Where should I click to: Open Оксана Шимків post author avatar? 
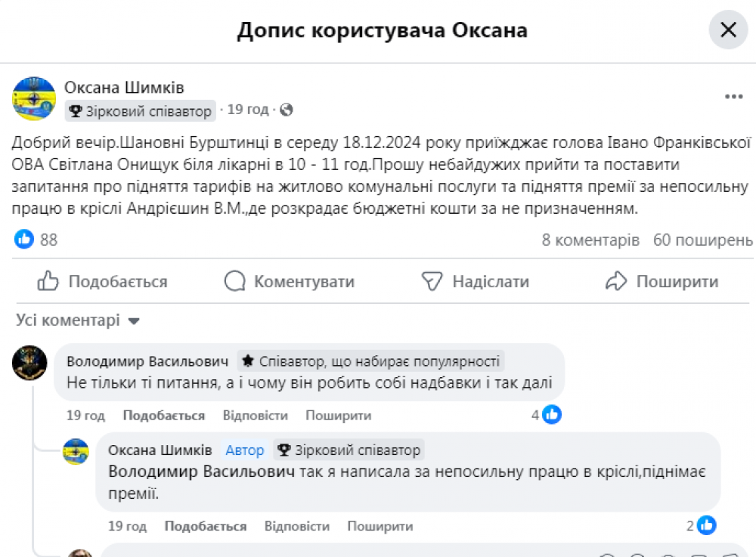tap(34, 98)
